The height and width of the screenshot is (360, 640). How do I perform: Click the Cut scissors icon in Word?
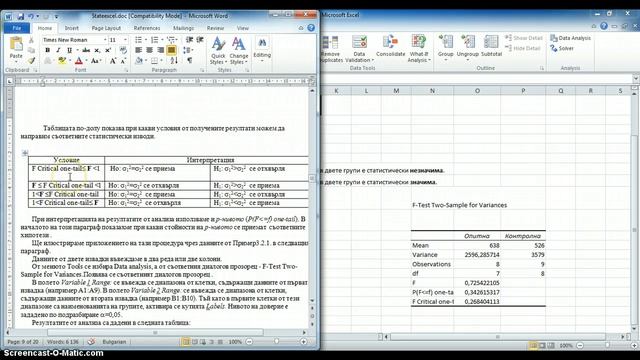click(31, 40)
